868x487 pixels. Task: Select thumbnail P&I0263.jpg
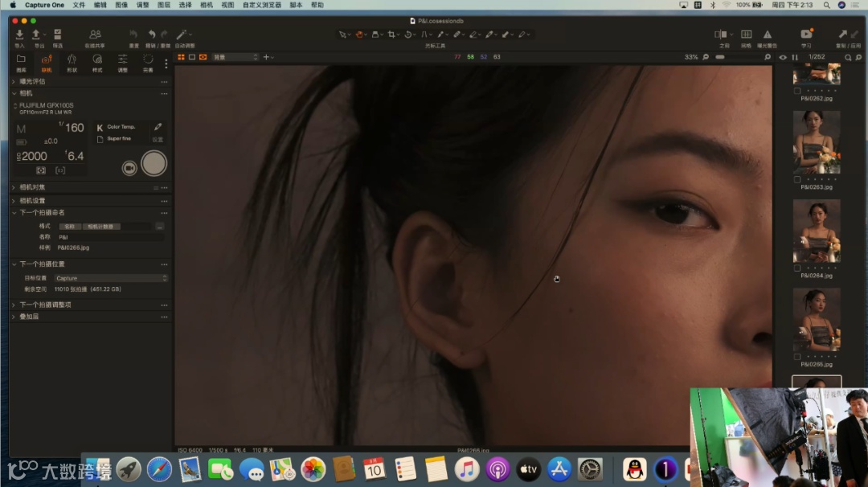point(817,142)
